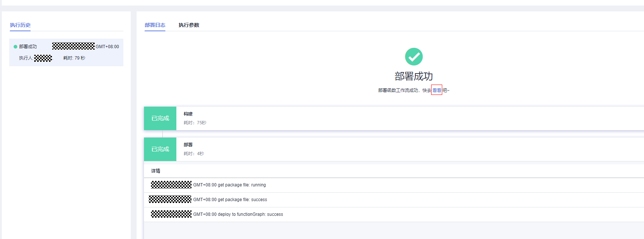This screenshot has width=644, height=239.
Task: Select the 部署成功 label in execution history
Action: (x=28, y=47)
